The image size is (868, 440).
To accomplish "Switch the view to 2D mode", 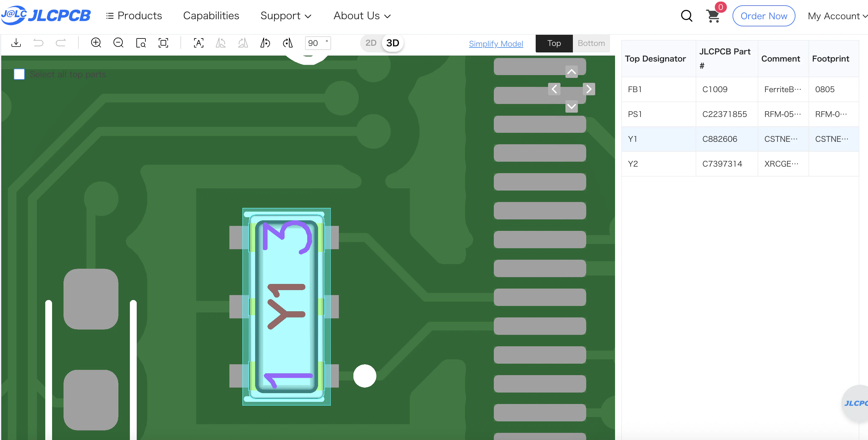I will coord(371,43).
